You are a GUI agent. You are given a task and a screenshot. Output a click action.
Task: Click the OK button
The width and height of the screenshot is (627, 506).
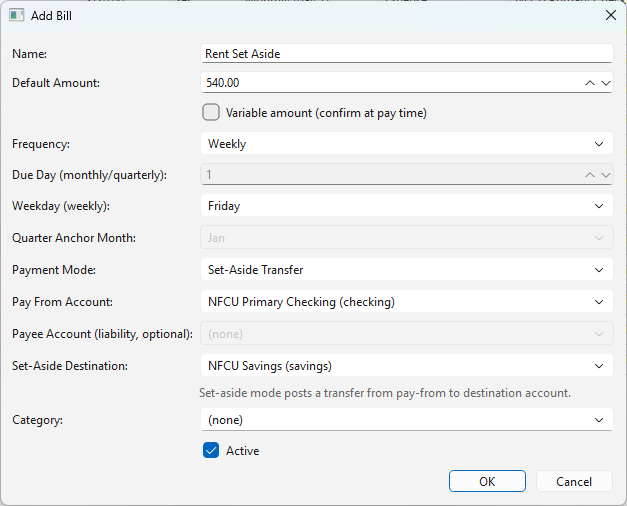point(487,481)
